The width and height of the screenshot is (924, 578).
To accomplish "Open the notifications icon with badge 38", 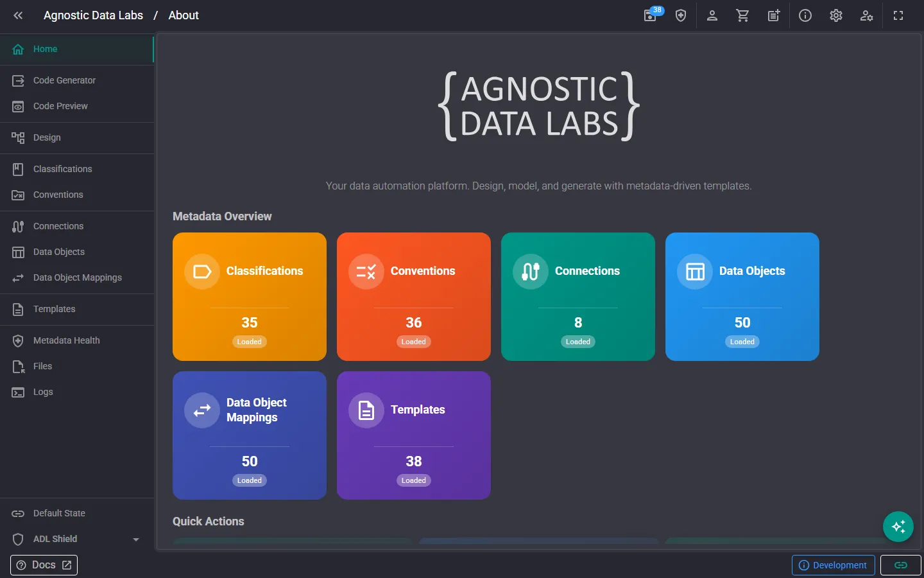I will [x=651, y=15].
